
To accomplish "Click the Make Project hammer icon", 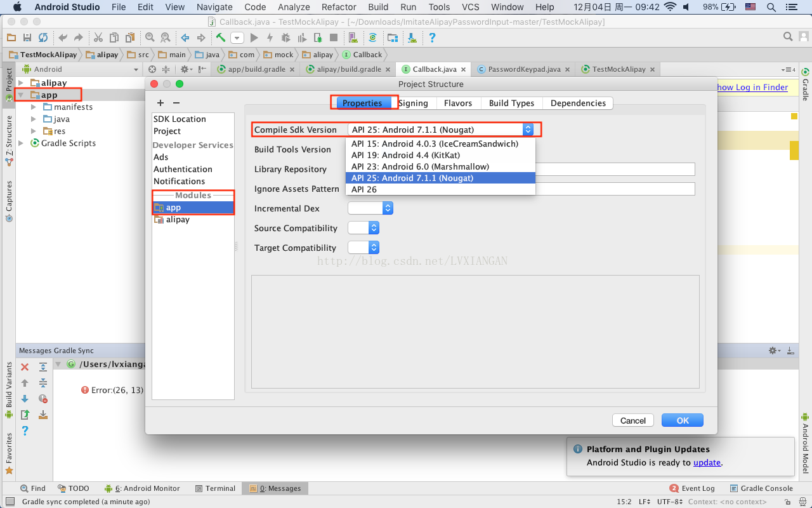I will (221, 37).
